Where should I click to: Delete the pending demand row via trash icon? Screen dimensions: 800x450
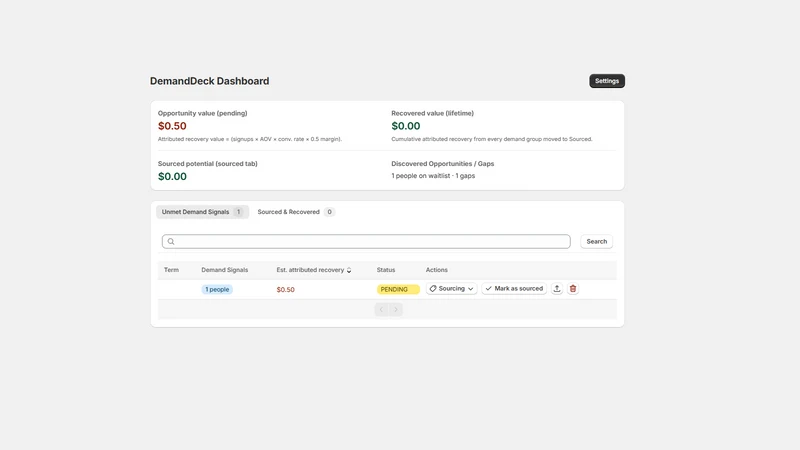(573, 289)
